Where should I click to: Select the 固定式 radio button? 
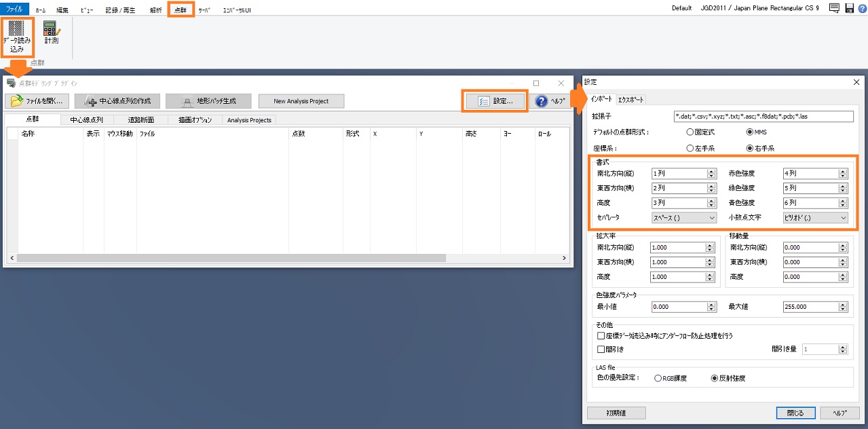[700, 132]
